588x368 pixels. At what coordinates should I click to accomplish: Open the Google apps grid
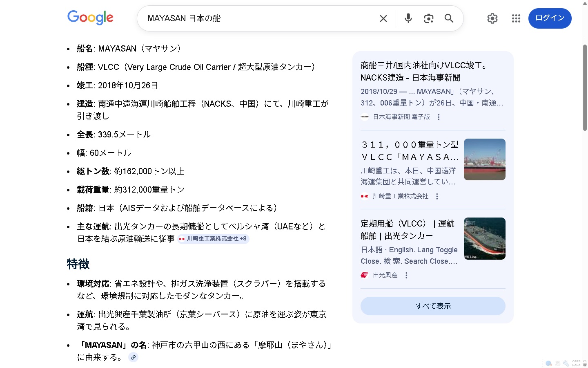516,18
